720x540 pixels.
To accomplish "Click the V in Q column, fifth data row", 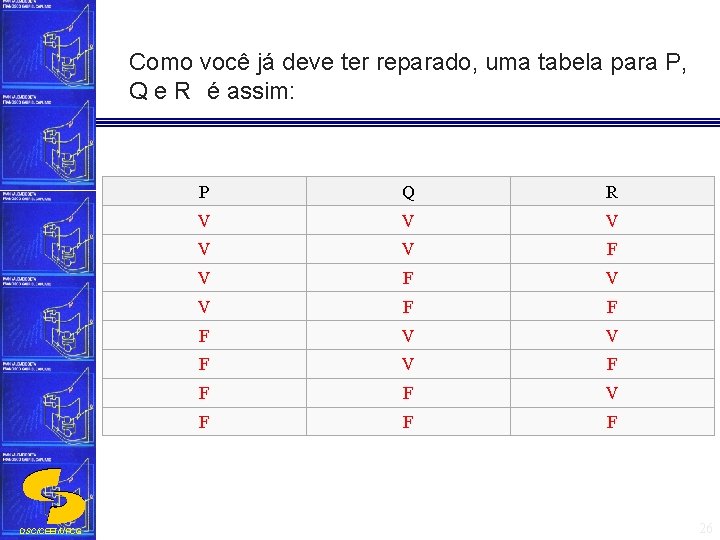I will (408, 336).
